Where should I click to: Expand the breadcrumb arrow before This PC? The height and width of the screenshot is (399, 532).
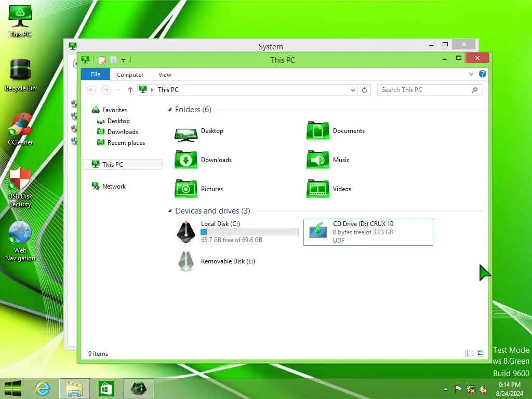click(x=152, y=90)
